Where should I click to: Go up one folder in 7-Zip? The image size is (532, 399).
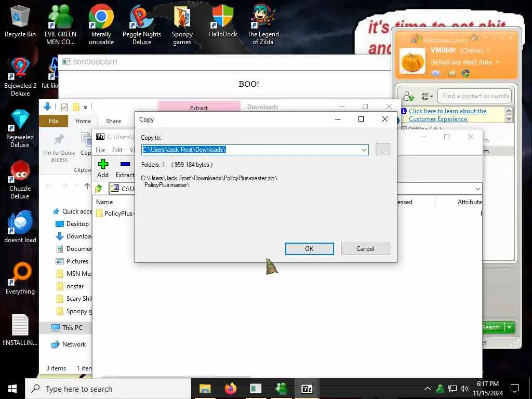coord(99,188)
